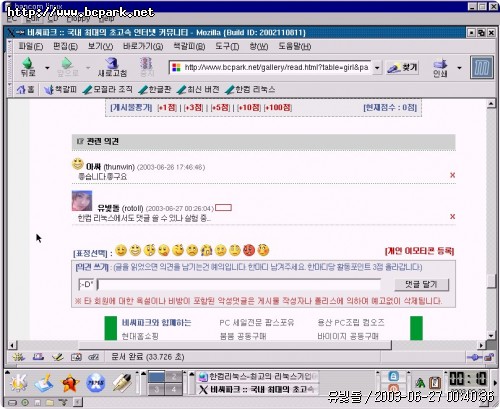Select the ninth emoticon in 표정선택
The width and height of the screenshot is (500, 409).
tap(235, 250)
